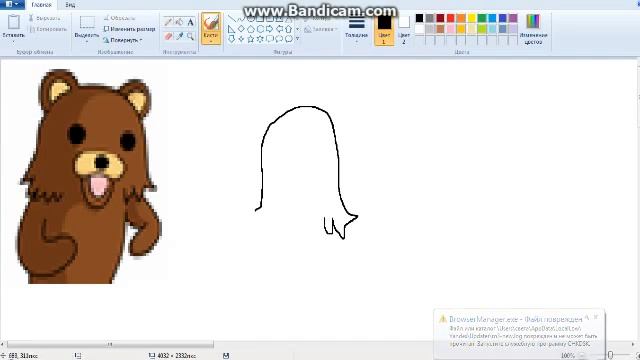Close the BrowserManager.exe notification popup

point(596,317)
